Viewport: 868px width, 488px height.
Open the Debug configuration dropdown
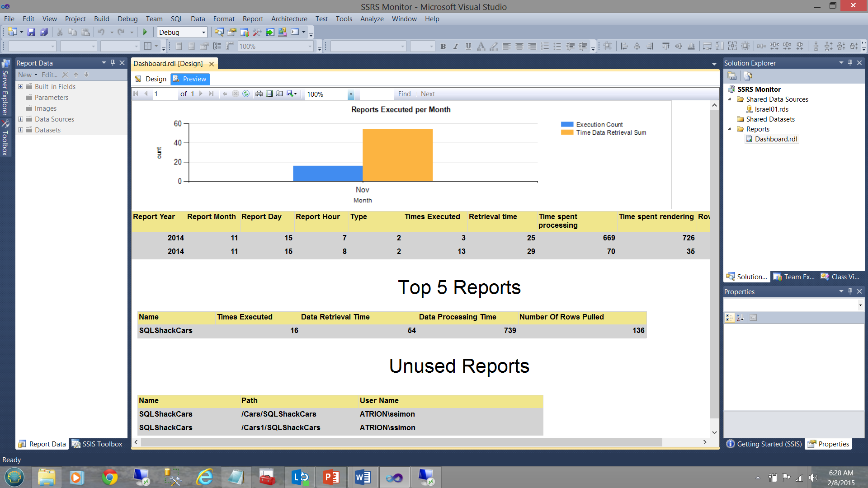click(203, 32)
